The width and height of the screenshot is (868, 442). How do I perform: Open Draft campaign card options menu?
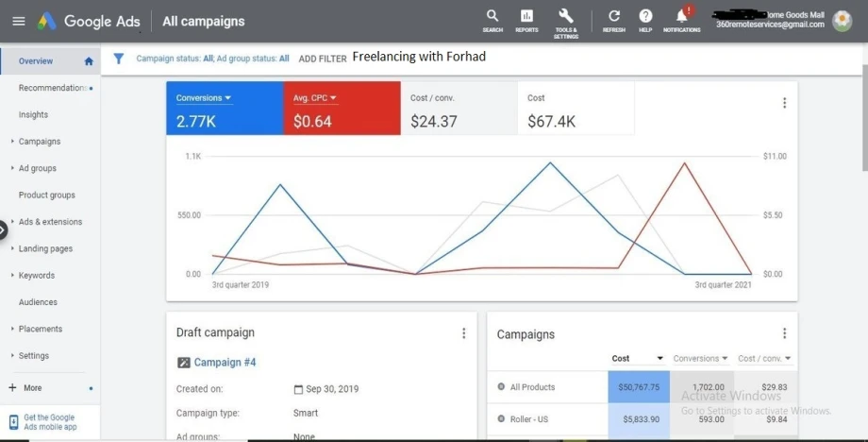coord(463,333)
